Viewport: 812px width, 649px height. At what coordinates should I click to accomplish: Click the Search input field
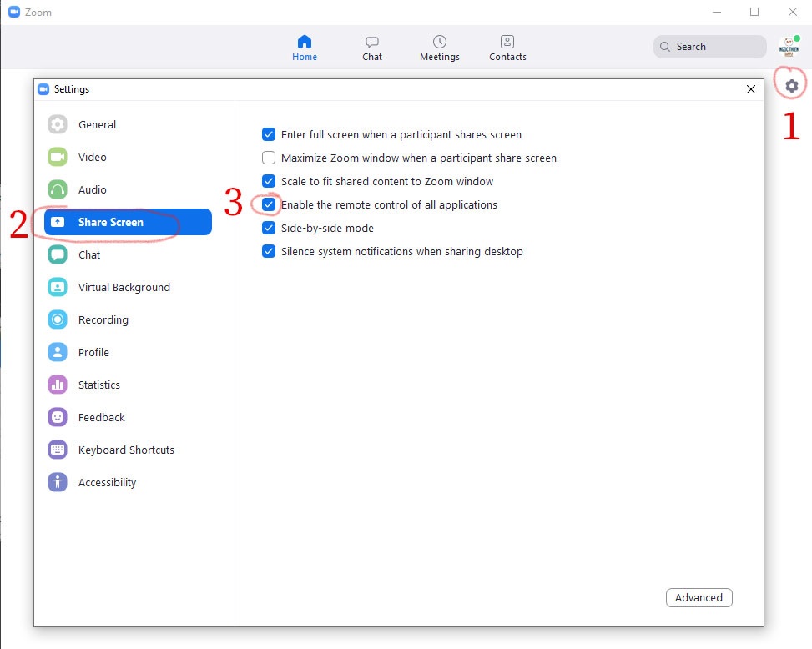point(709,47)
